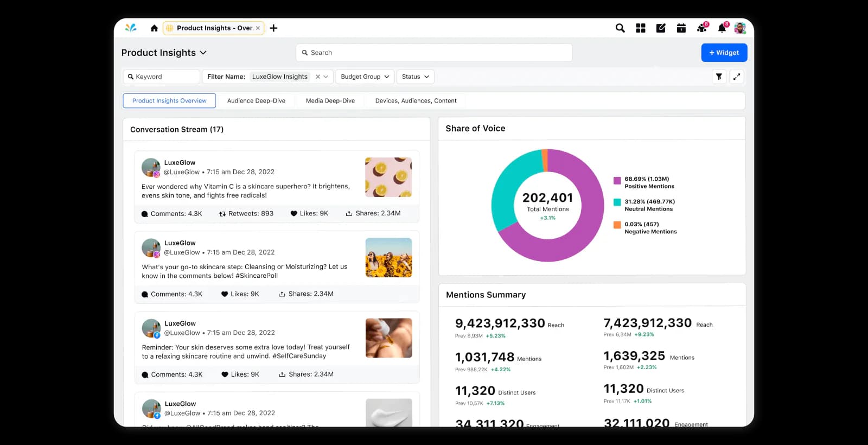
Task: Click Retweets: 893 on Vitamin C post
Action: 246,214
